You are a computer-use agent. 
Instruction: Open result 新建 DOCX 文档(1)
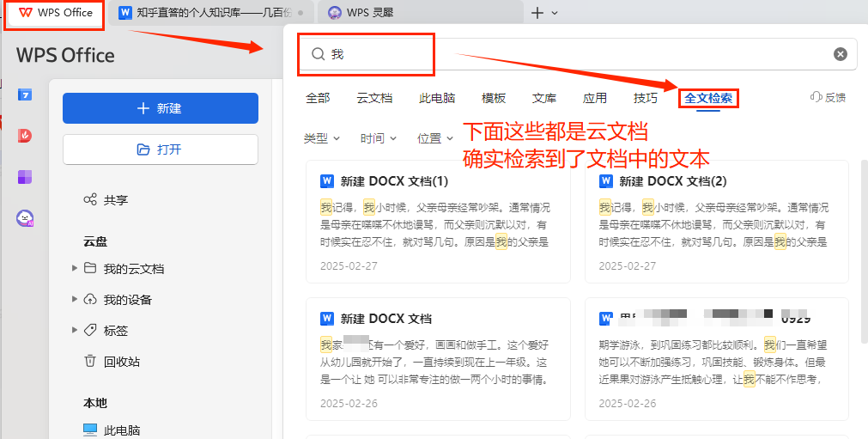click(x=438, y=222)
